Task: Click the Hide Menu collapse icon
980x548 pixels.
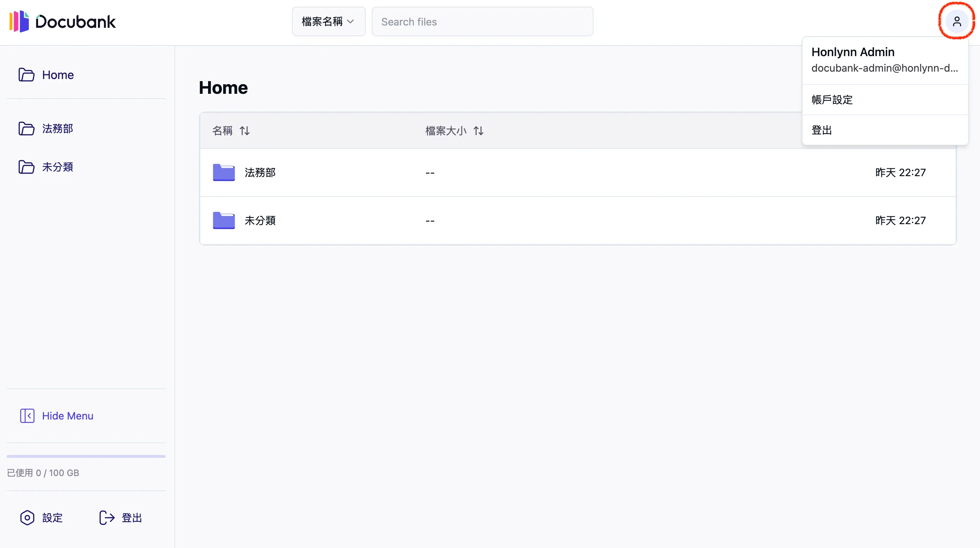Action: 27,416
